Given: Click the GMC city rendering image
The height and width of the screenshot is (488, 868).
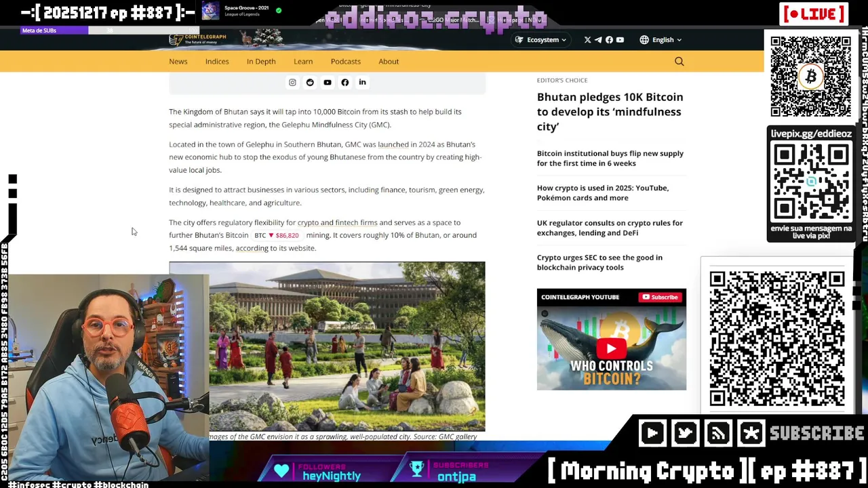Looking at the screenshot, I should click(x=327, y=346).
